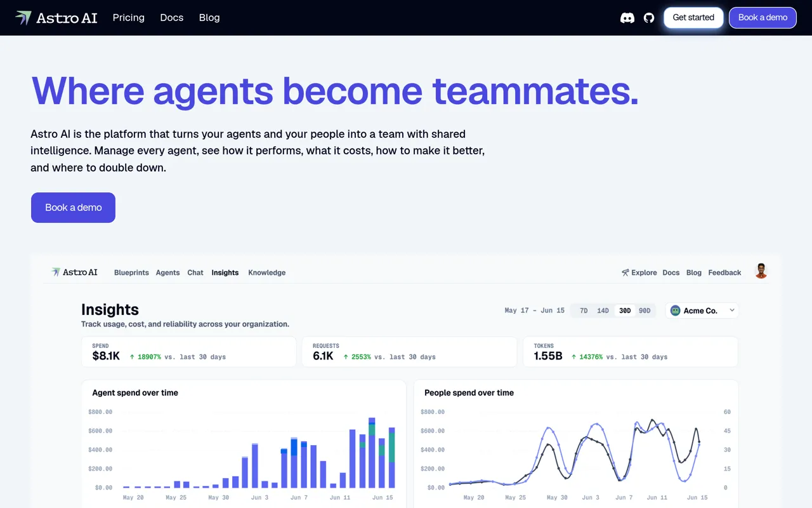The width and height of the screenshot is (812, 508).
Task: Click the Agent spend over time title
Action: point(135,392)
